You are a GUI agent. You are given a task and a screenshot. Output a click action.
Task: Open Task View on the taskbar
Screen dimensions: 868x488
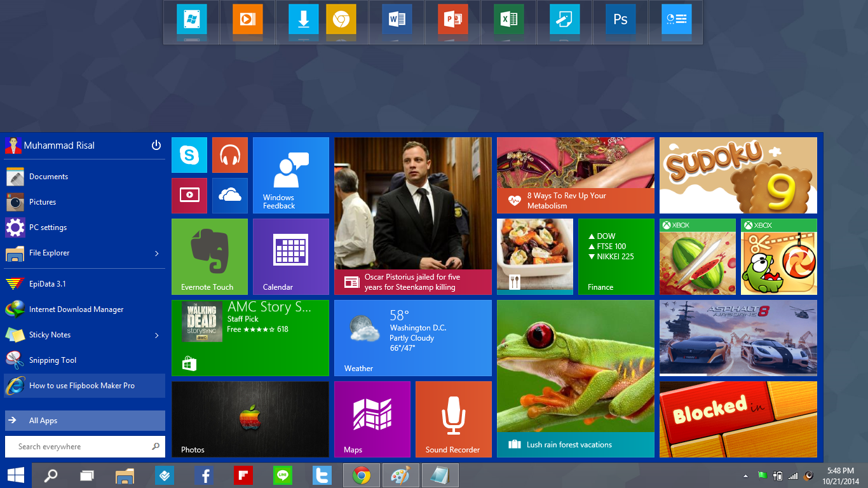click(87, 475)
